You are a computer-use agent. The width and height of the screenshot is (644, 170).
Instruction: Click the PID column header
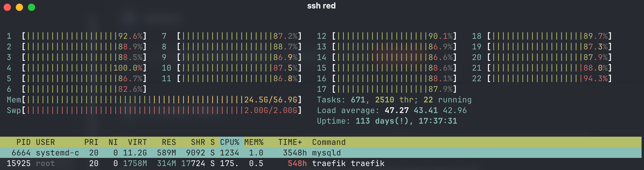tap(23, 142)
